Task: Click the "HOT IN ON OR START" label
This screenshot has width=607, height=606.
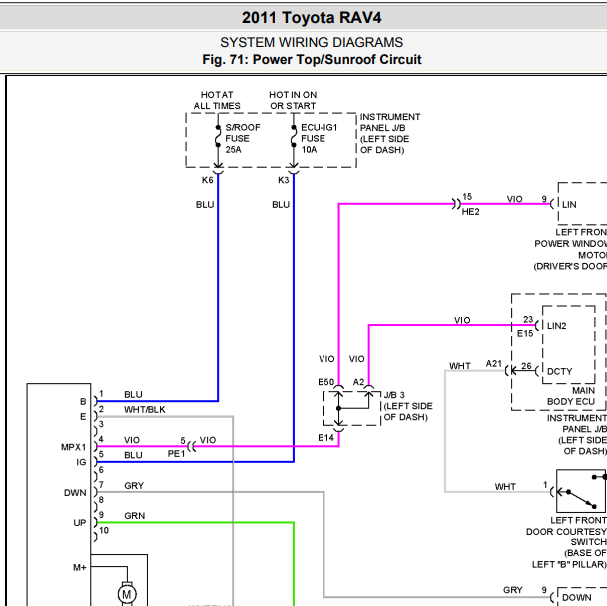Action: pos(293,100)
